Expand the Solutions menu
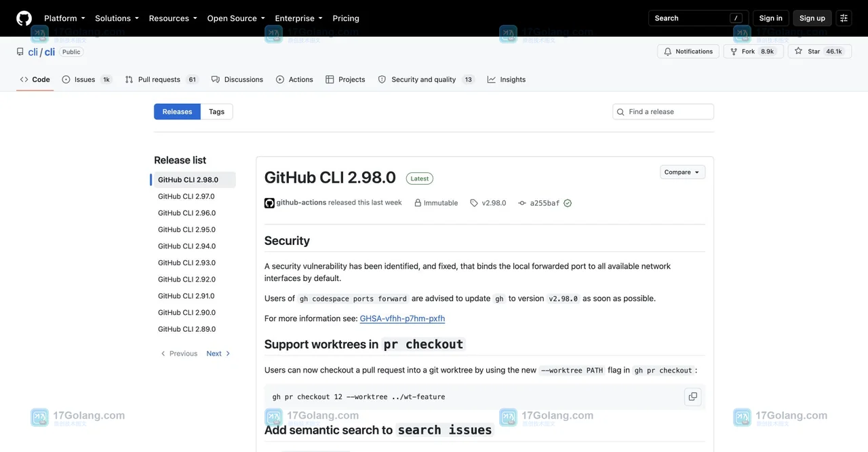The width and height of the screenshot is (868, 452). [x=117, y=18]
